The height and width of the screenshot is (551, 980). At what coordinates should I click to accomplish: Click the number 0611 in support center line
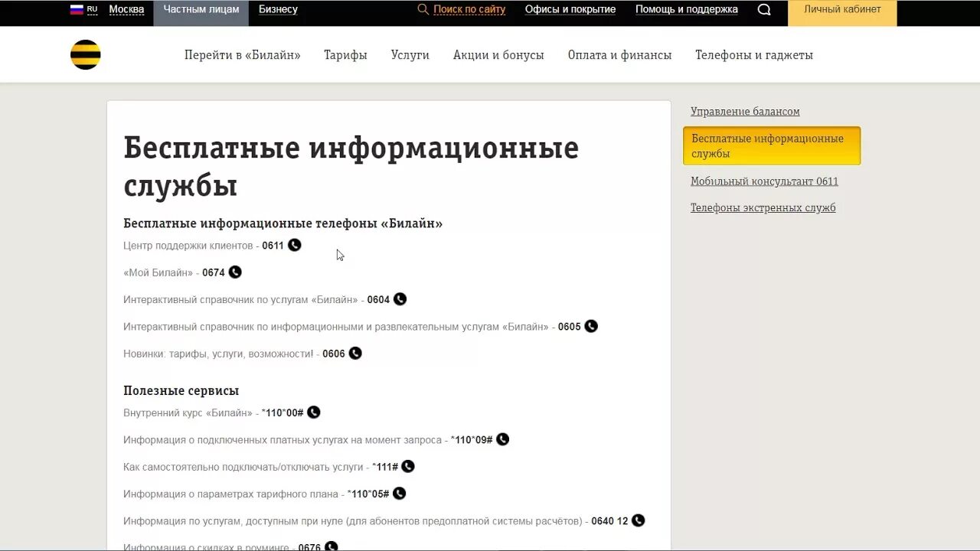point(273,246)
